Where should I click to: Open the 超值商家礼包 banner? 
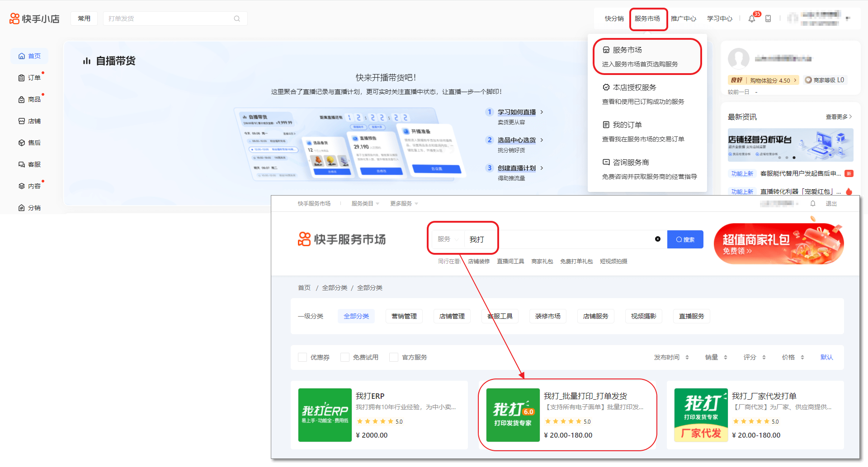click(779, 243)
